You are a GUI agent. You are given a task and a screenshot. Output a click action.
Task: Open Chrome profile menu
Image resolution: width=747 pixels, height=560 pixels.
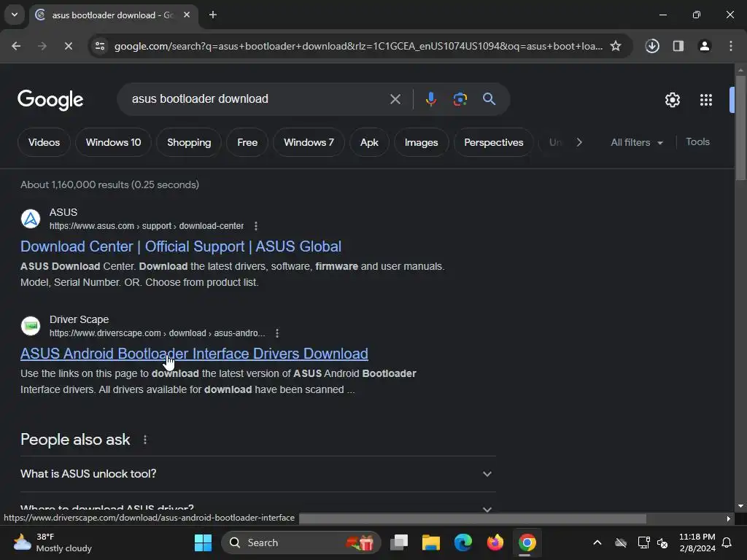coord(705,46)
